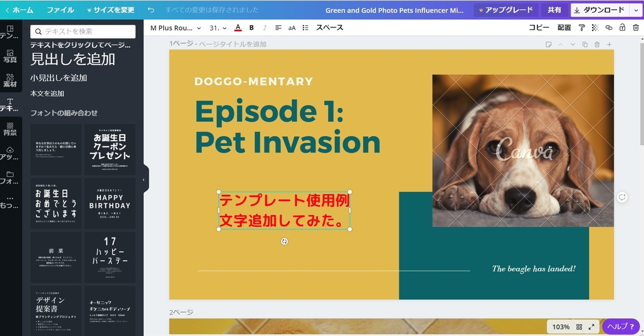Image resolution: width=644 pixels, height=336 pixels.
Task: Click the 共有 (Share) button
Action: (x=554, y=10)
